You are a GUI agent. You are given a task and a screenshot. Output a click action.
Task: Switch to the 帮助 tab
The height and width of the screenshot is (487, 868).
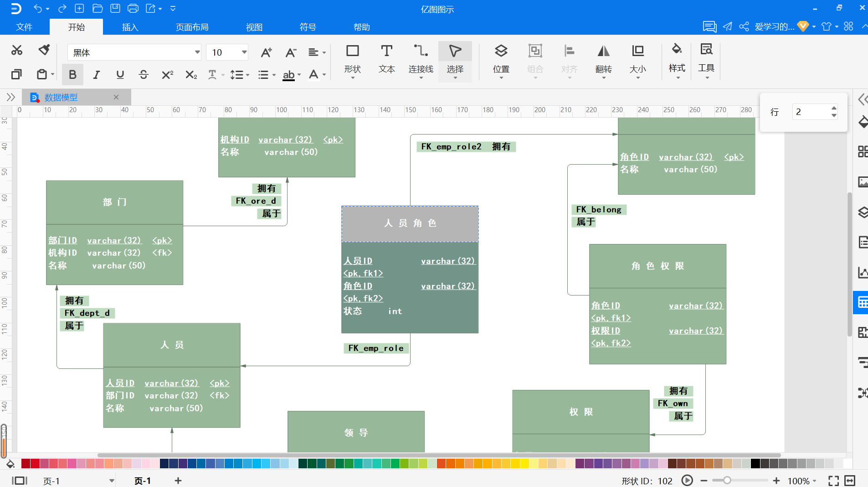click(362, 27)
